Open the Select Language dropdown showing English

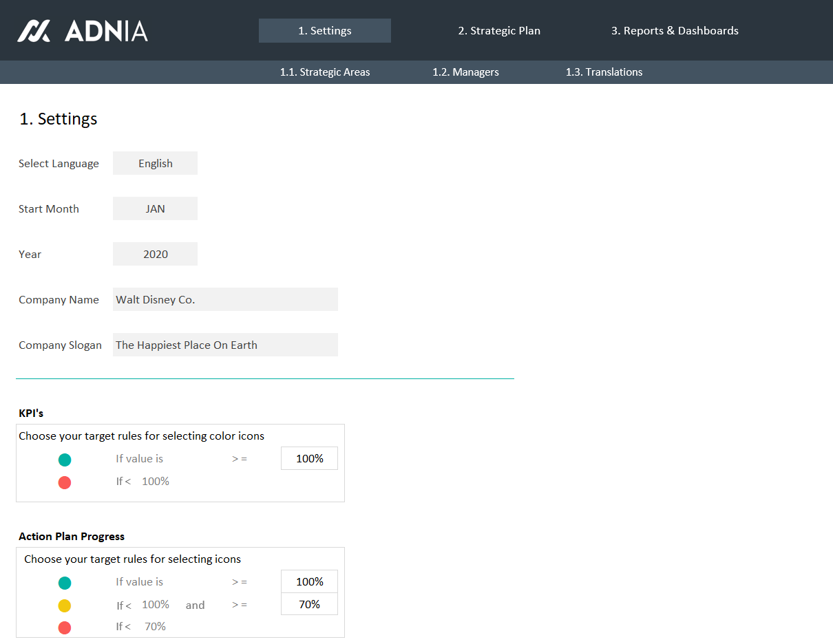coord(155,163)
